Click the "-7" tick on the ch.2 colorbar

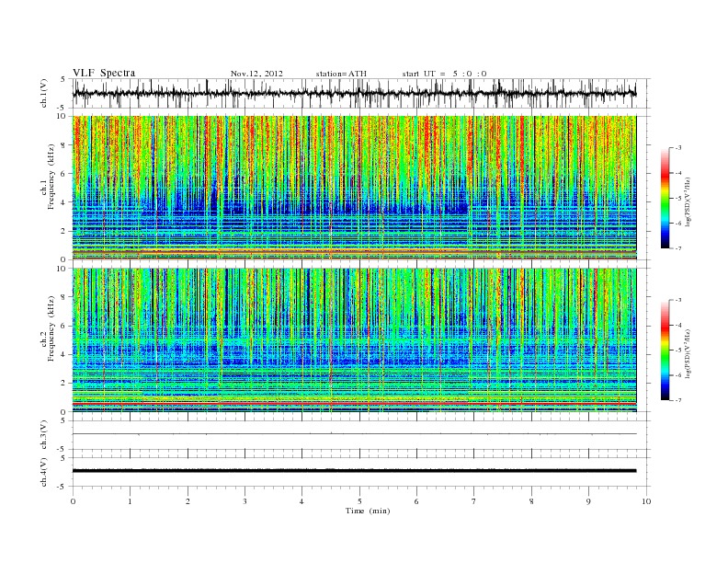pos(678,400)
